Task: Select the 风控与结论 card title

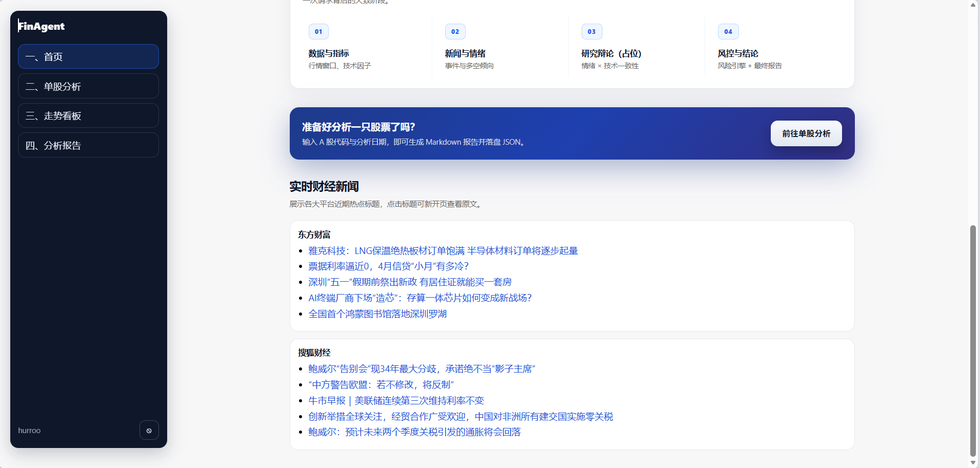Action: pyautogui.click(x=738, y=53)
